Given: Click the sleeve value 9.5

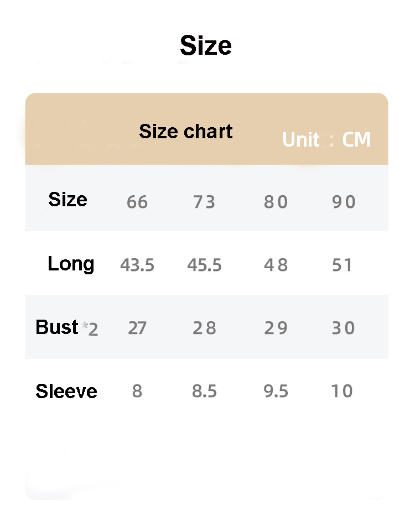Looking at the screenshot, I should coord(276,392).
